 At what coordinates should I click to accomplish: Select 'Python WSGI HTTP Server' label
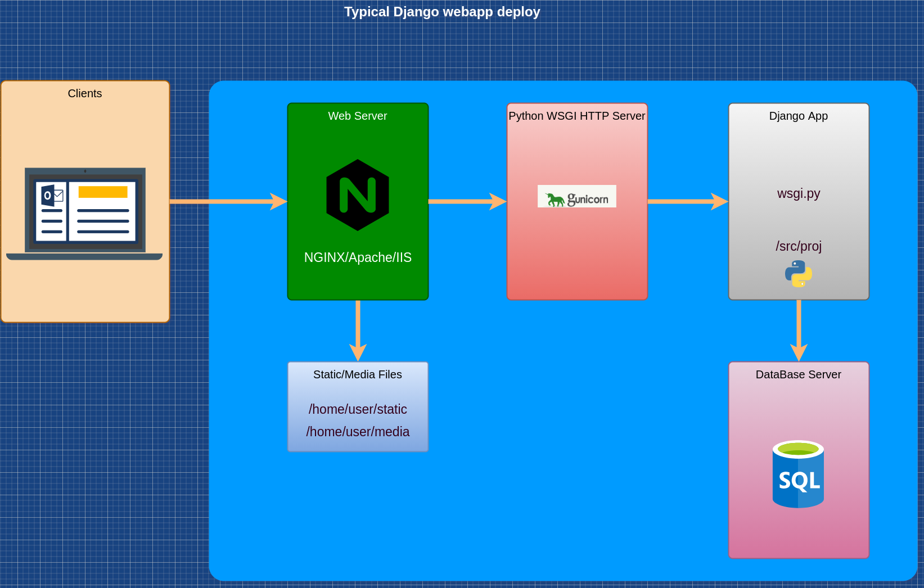pos(577,116)
